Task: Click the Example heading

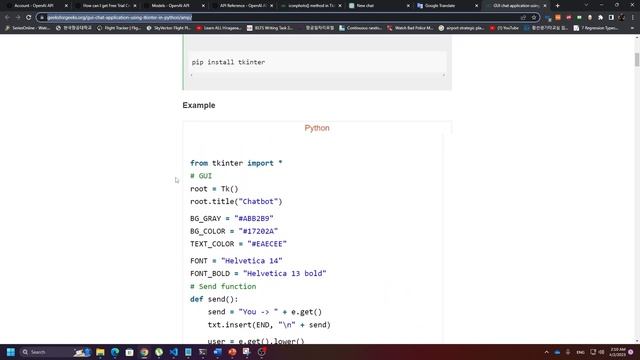Action: pos(199,105)
